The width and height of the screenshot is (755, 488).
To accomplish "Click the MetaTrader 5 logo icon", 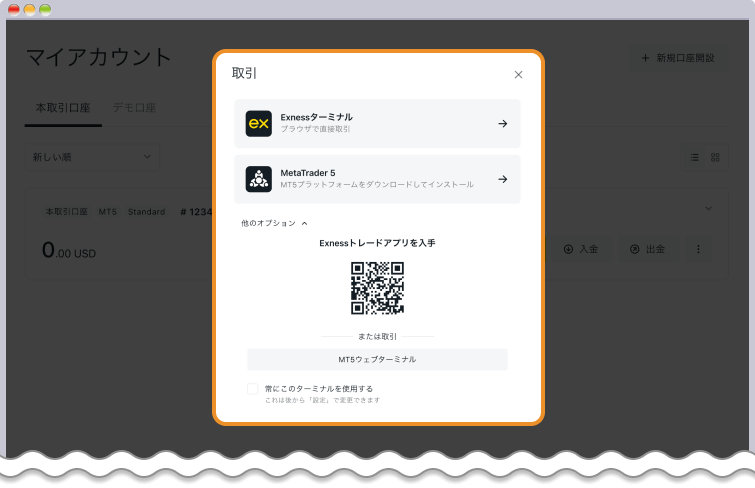I will click(x=259, y=179).
